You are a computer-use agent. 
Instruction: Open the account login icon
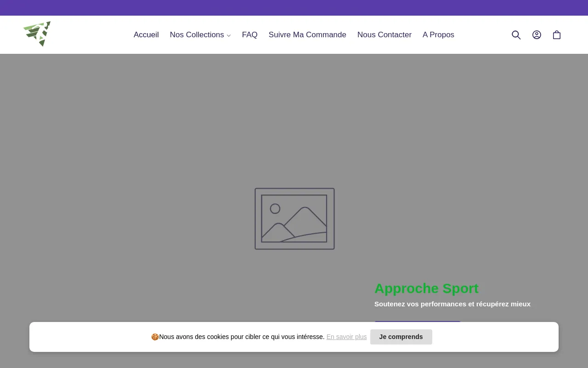pos(537,34)
